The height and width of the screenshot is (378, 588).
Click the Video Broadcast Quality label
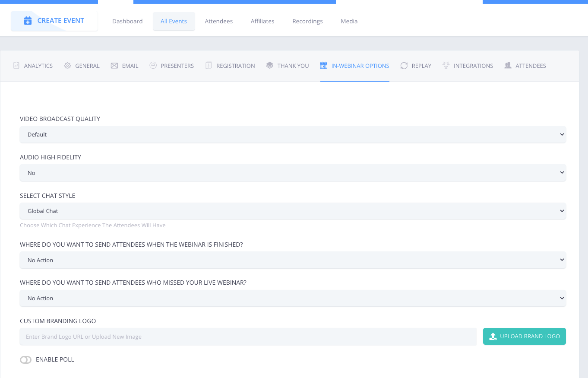(x=60, y=119)
